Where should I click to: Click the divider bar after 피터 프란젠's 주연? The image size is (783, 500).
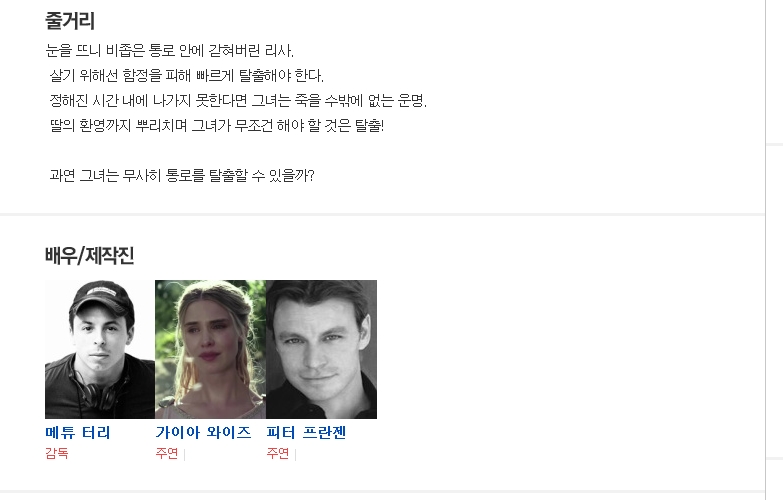point(295,454)
